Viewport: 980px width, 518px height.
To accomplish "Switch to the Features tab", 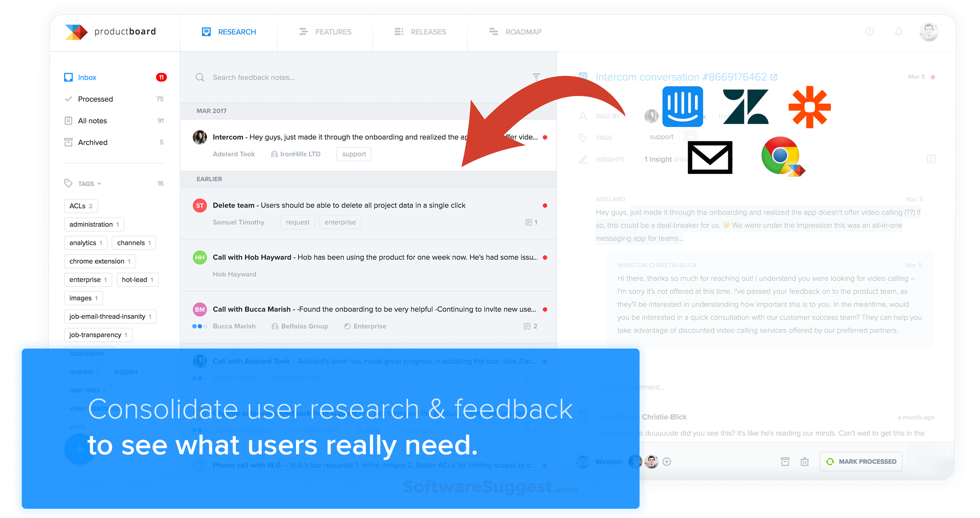I will pyautogui.click(x=325, y=32).
